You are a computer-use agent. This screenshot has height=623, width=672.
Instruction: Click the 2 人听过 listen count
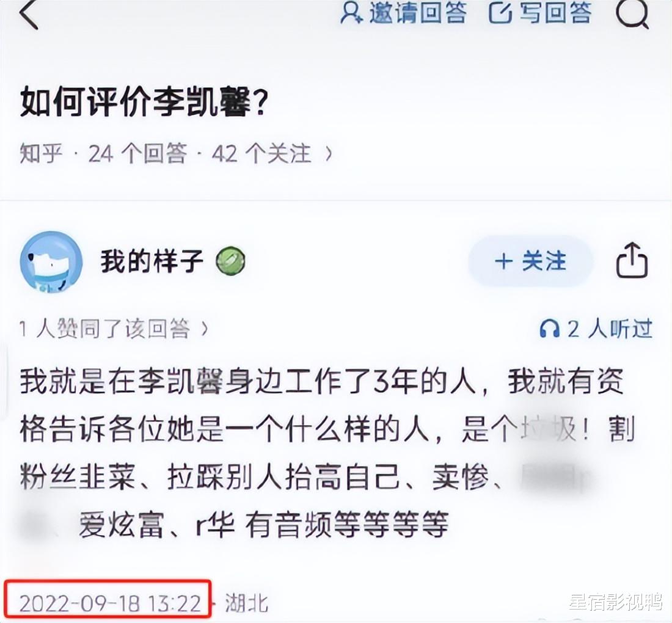(610, 329)
